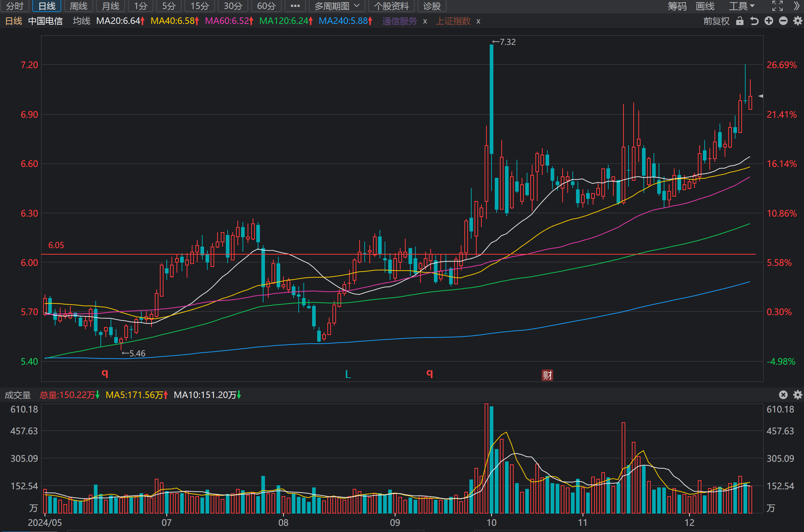Image resolution: width=804 pixels, height=532 pixels.
Task: Enter fullscreen with the expand arrows icon
Action: click(777, 6)
